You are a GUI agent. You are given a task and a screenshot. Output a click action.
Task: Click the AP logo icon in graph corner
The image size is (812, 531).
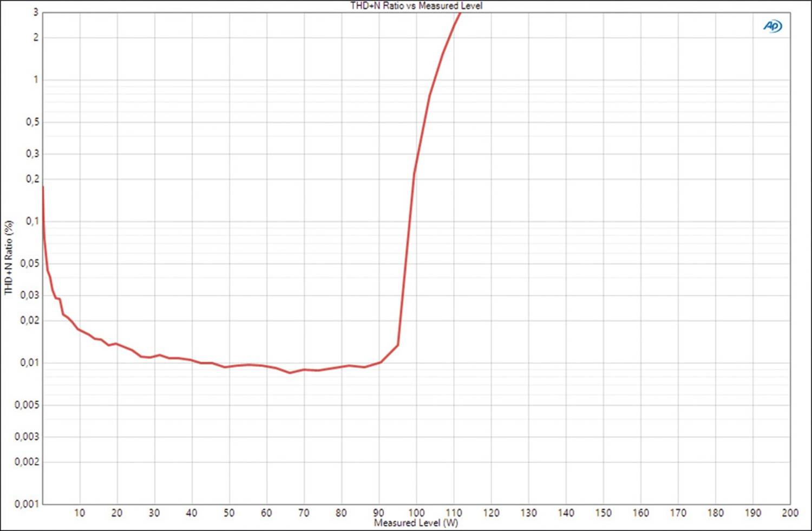(772, 25)
